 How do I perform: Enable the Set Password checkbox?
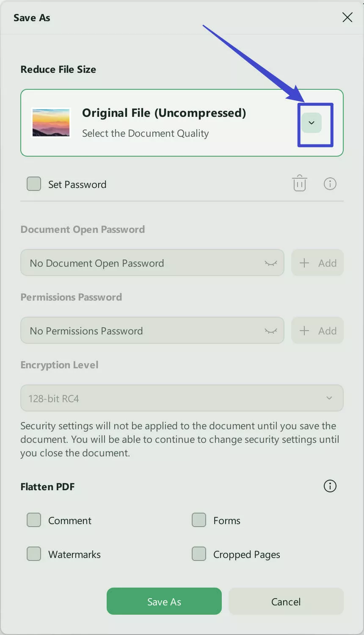coord(34,184)
